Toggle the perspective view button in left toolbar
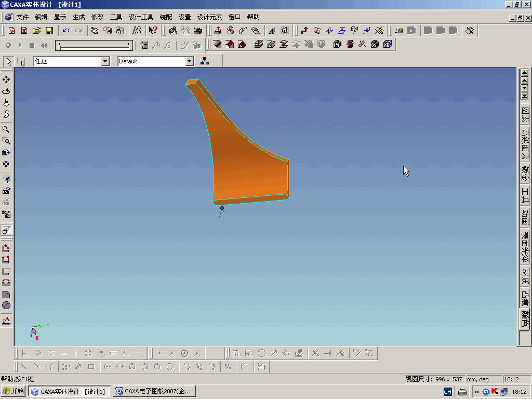 [6, 230]
